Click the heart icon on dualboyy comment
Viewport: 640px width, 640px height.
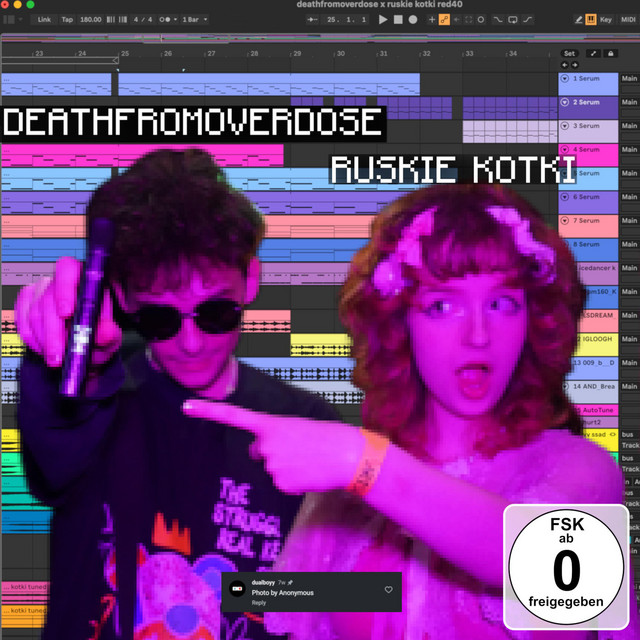[389, 590]
